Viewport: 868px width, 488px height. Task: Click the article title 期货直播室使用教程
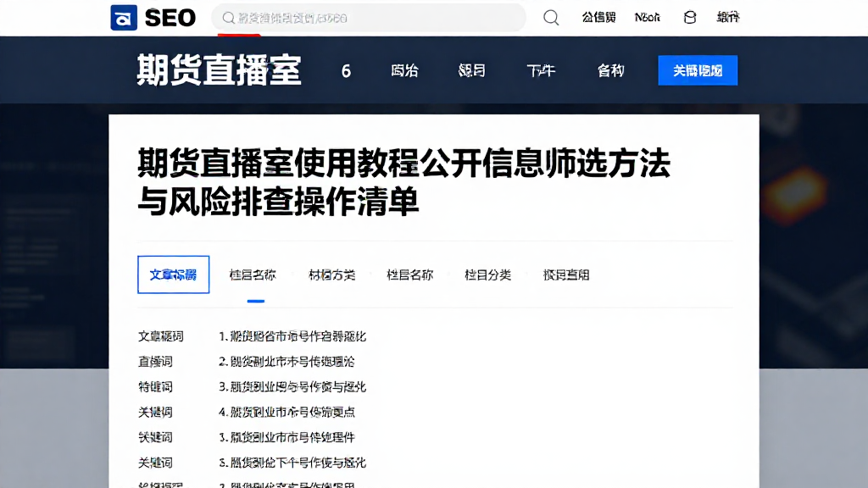pos(404,183)
